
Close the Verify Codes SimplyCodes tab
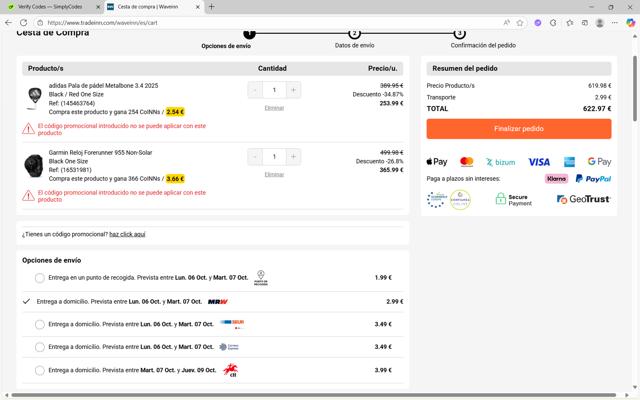pos(98,7)
